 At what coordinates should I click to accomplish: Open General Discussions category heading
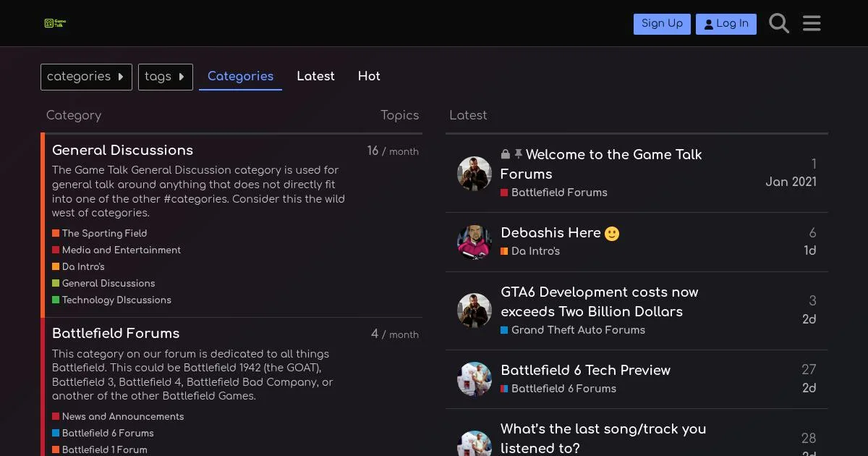pyautogui.click(x=122, y=151)
